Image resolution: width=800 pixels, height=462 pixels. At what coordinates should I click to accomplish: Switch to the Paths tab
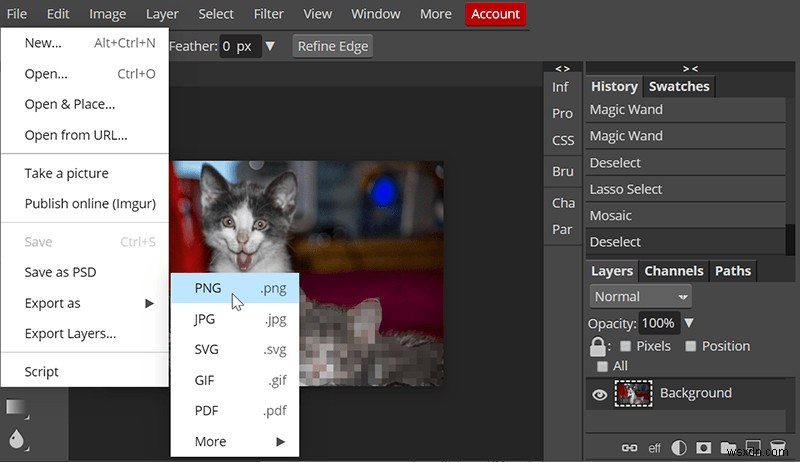coord(733,271)
